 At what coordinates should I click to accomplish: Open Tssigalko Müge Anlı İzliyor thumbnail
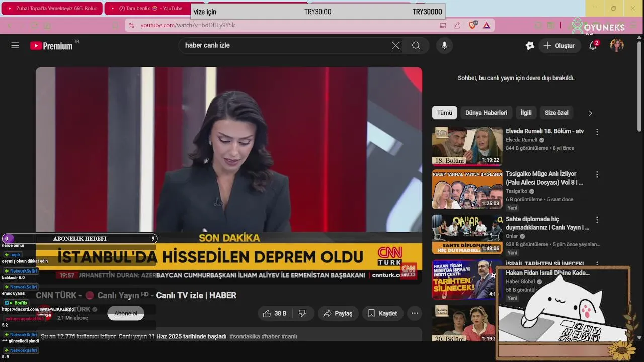[x=467, y=190]
